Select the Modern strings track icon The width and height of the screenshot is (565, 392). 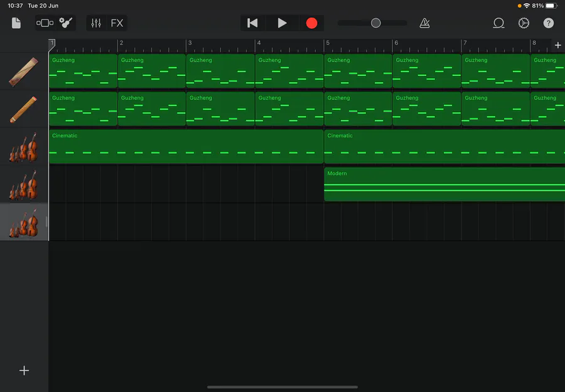coord(24,184)
